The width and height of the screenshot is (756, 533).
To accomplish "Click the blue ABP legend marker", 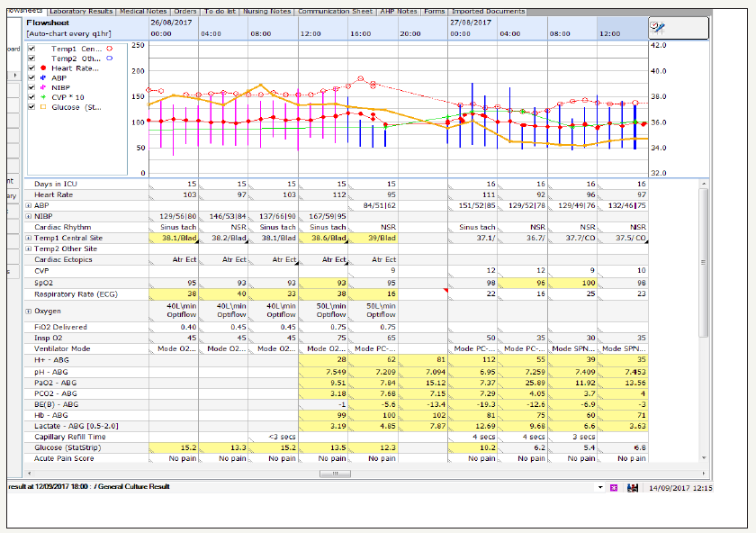I will click(42, 78).
